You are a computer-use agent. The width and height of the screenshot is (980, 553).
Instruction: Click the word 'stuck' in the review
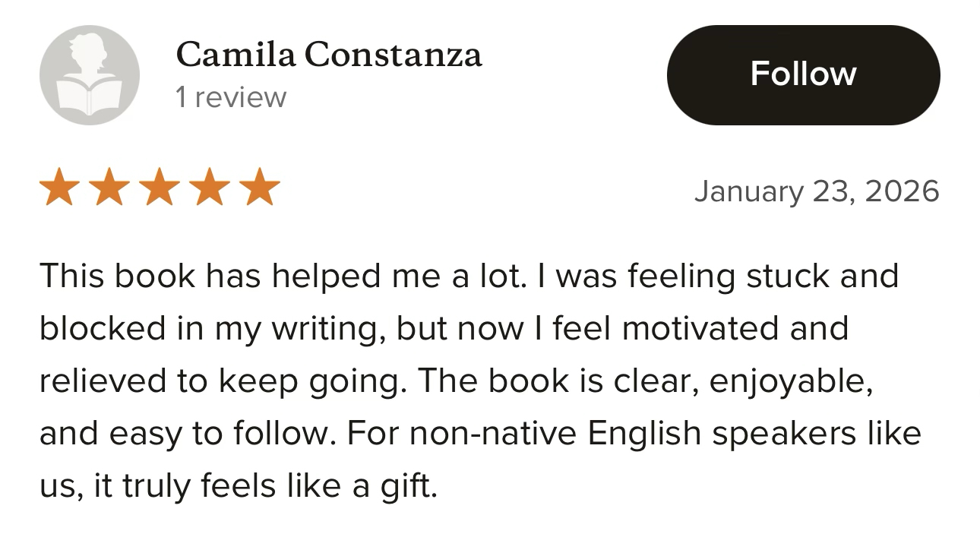point(788,276)
